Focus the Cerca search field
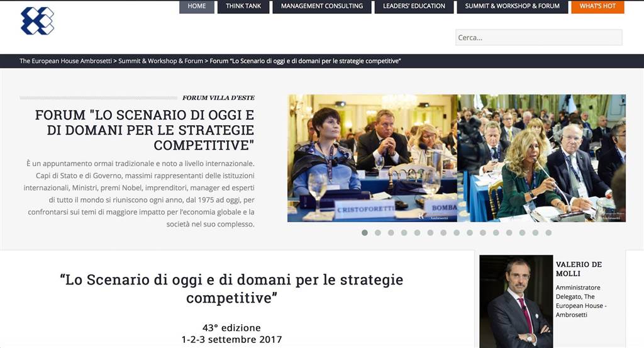 pos(538,37)
